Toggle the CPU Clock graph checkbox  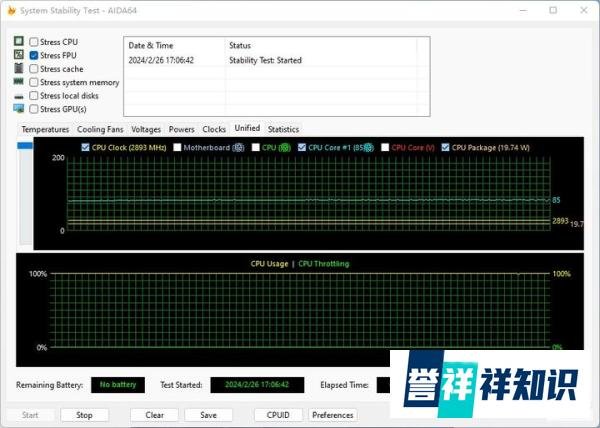click(x=85, y=147)
